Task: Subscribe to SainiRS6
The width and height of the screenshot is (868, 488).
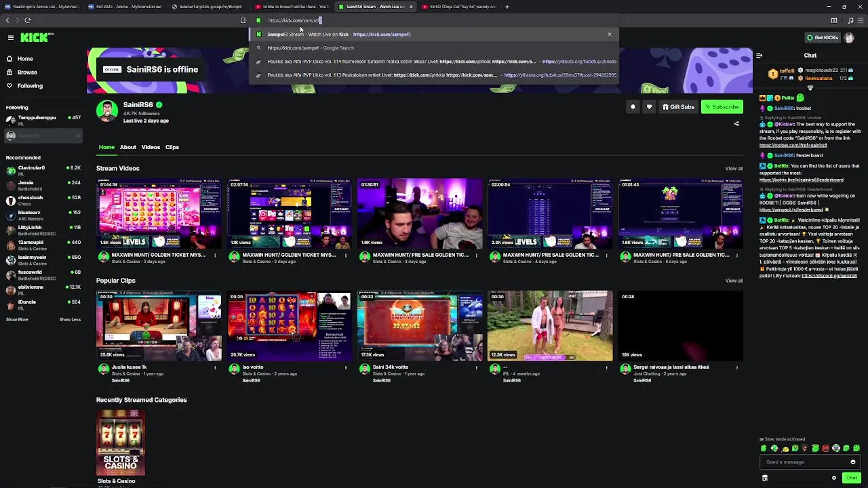Action: coord(722,107)
